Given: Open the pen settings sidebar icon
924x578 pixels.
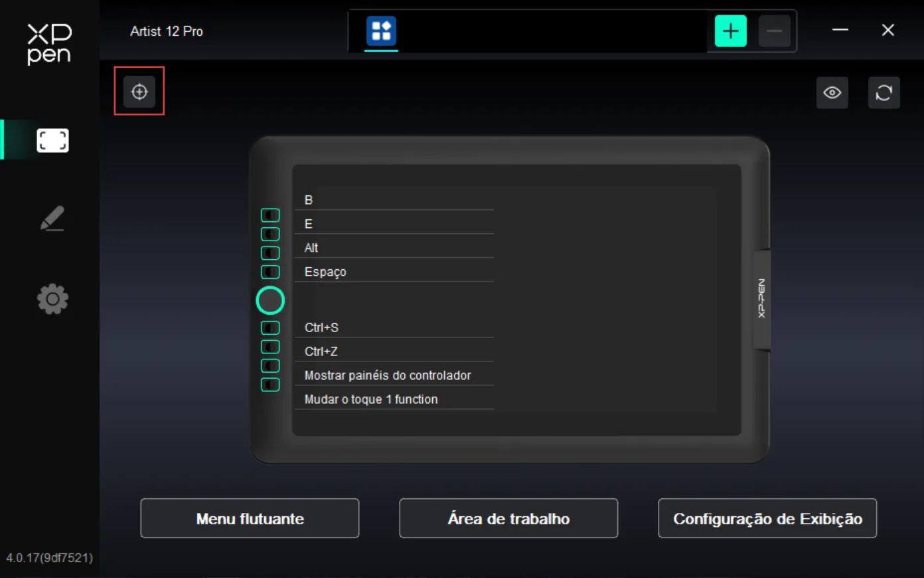Looking at the screenshot, I should pyautogui.click(x=52, y=219).
